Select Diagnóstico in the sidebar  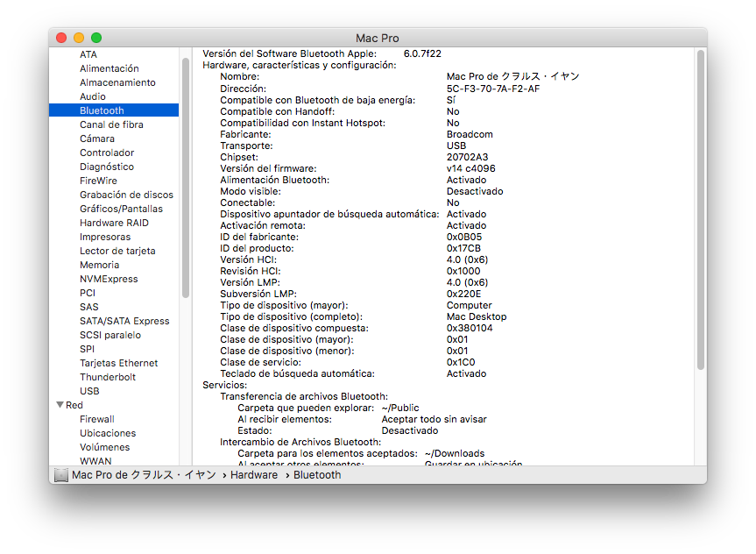[x=107, y=167]
